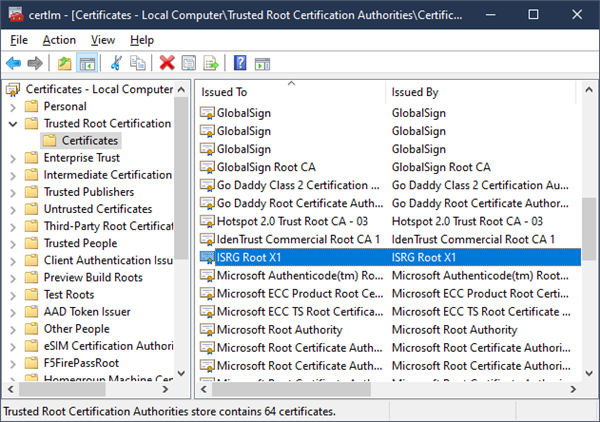
Task: Select the ISRG Root X1 certificate
Action: click(x=390, y=257)
